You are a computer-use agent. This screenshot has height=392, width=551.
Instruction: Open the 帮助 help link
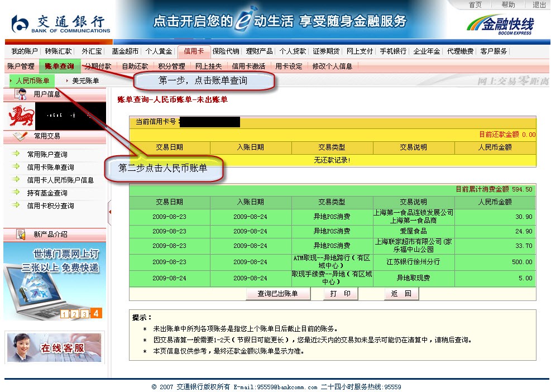[x=508, y=5]
